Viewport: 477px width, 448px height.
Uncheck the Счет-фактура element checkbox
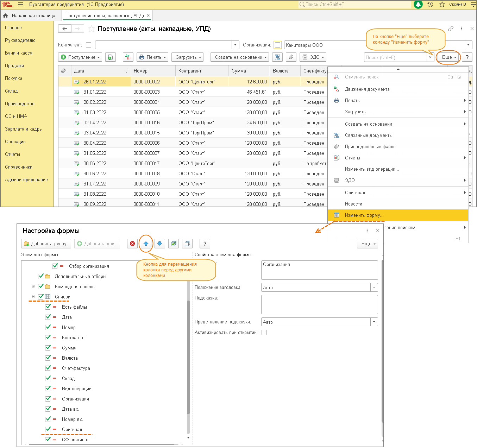48,368
